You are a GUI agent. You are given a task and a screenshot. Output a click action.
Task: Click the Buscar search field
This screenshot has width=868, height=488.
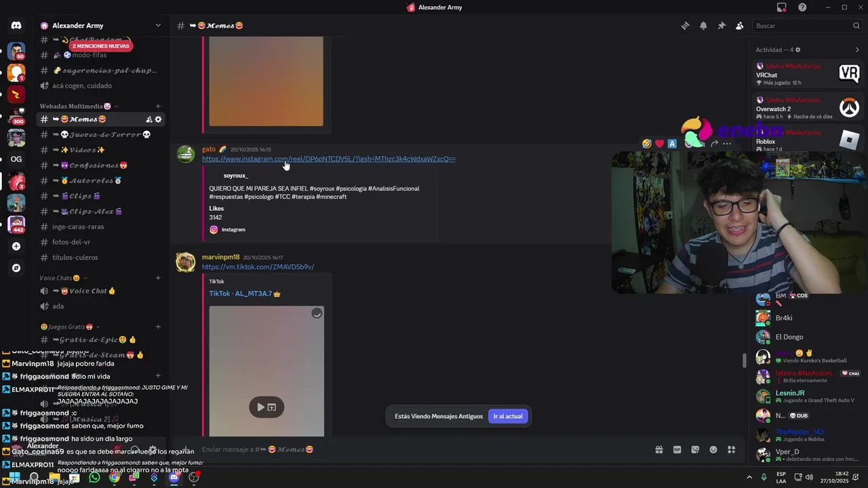click(807, 26)
